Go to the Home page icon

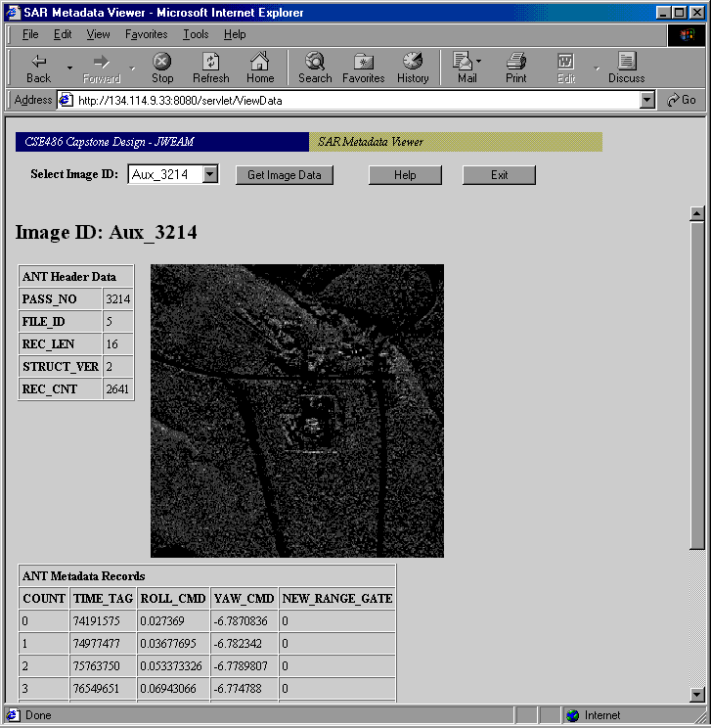[x=260, y=68]
